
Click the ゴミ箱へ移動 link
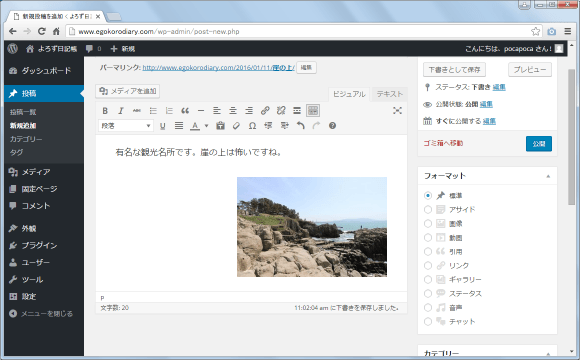point(443,143)
